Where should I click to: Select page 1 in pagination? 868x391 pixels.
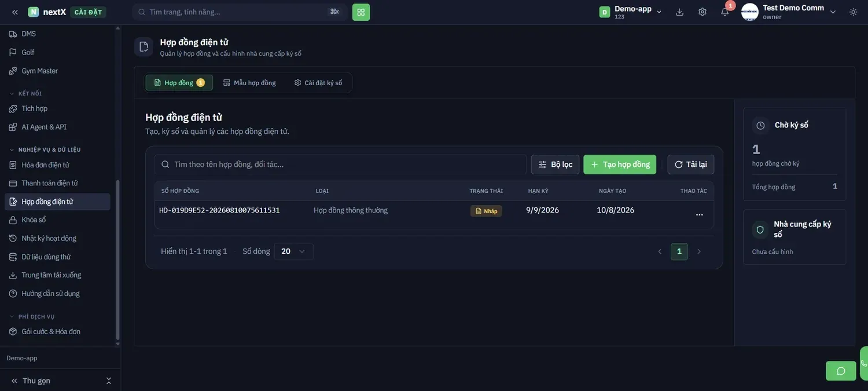tap(679, 251)
